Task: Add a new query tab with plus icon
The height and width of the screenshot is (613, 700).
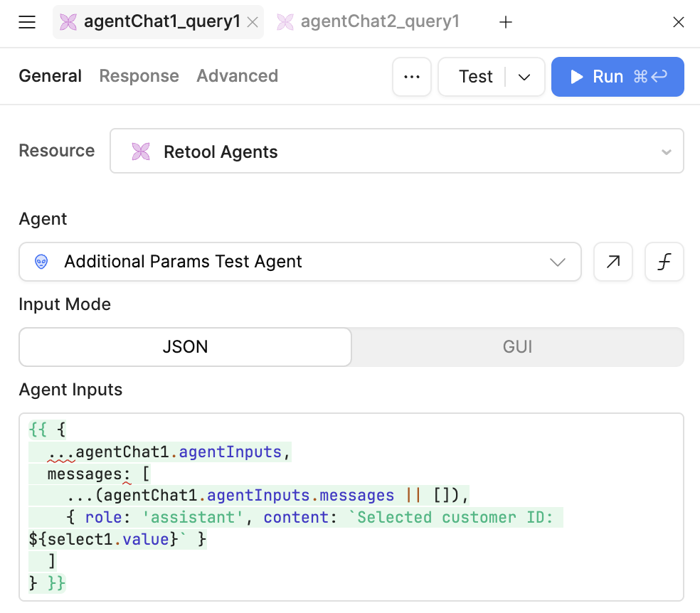Action: [x=505, y=23]
